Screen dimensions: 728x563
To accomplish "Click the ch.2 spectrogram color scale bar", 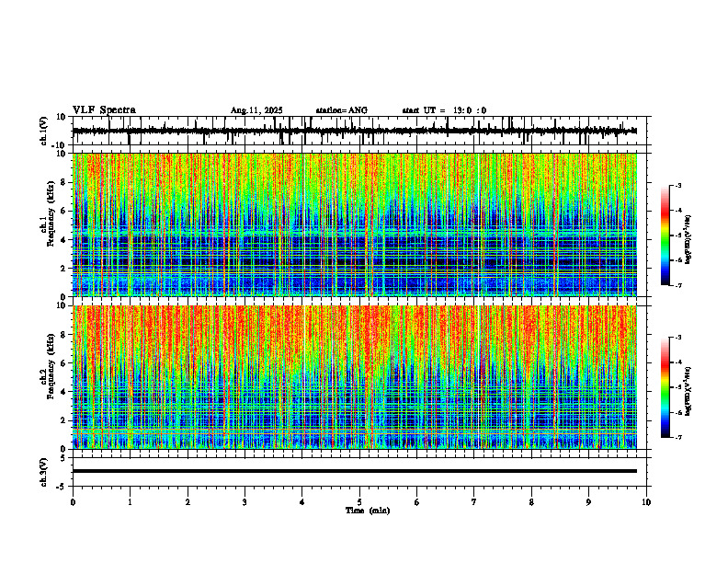I will tap(665, 387).
